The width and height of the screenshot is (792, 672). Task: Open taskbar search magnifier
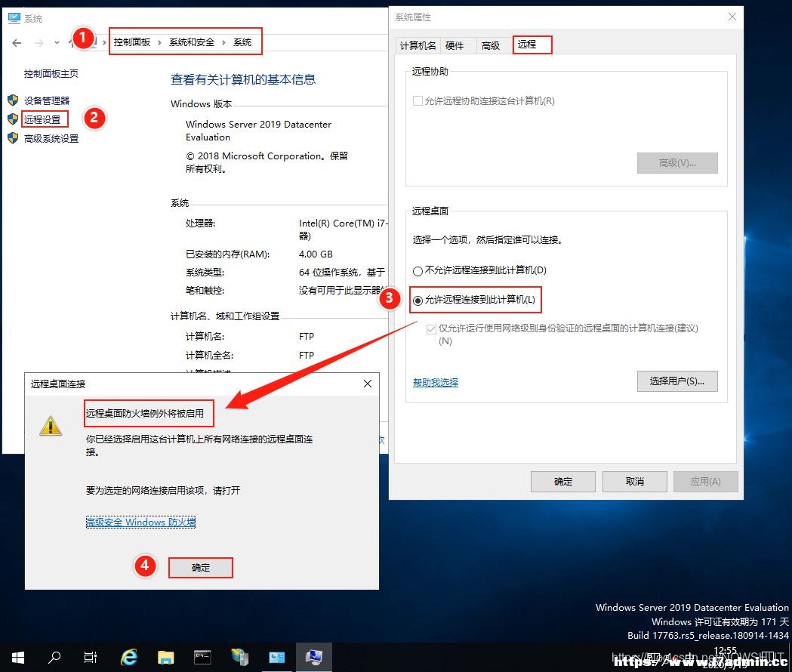(x=54, y=657)
